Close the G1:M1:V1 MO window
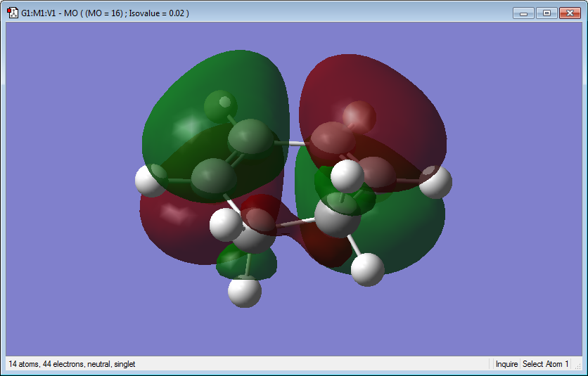Image resolution: width=588 pixels, height=376 pixels. [x=570, y=13]
